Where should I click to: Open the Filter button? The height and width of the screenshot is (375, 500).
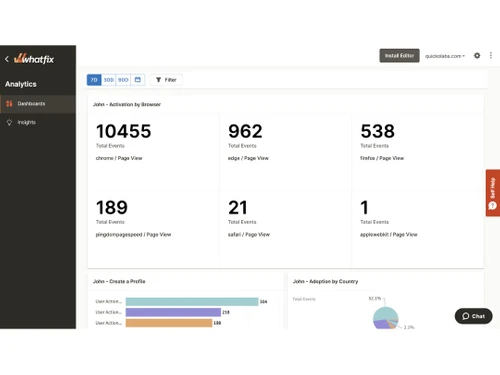[166, 80]
